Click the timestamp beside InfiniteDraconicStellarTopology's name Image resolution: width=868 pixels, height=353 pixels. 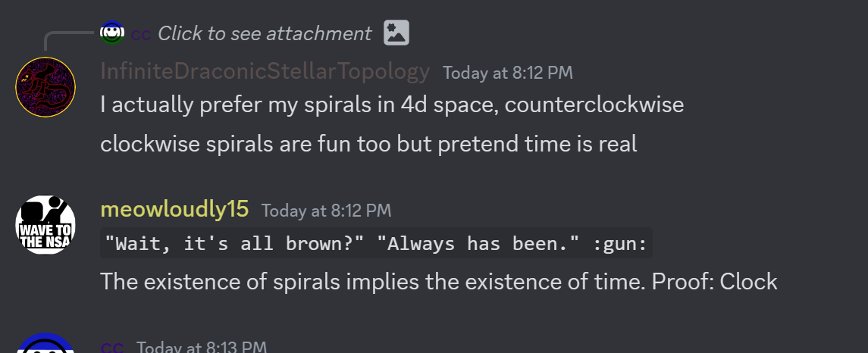[508, 73]
